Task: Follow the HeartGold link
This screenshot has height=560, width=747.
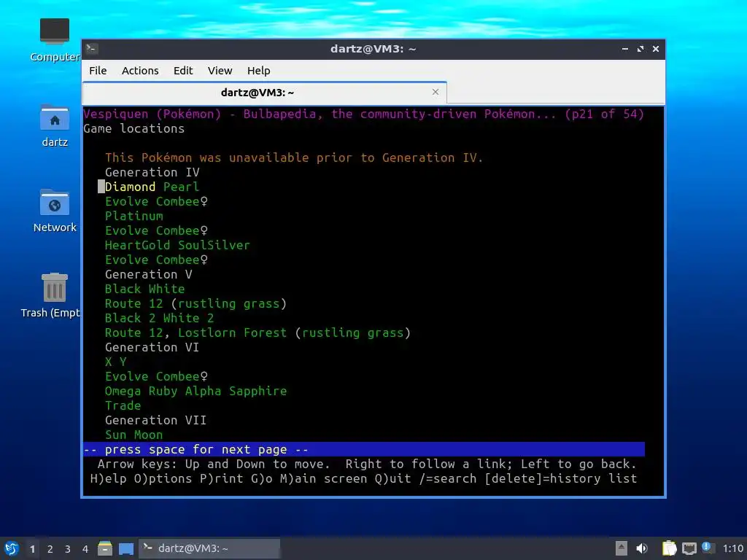Action: pyautogui.click(x=137, y=245)
